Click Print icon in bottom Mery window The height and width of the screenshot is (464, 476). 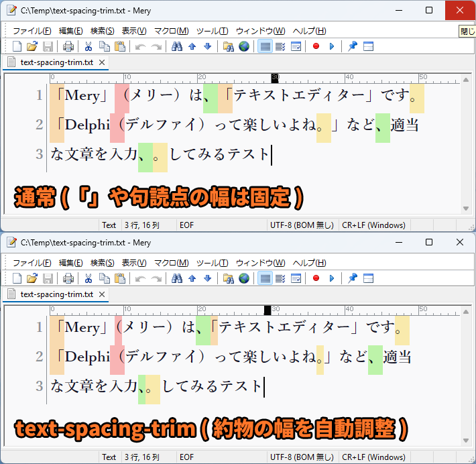coord(68,278)
